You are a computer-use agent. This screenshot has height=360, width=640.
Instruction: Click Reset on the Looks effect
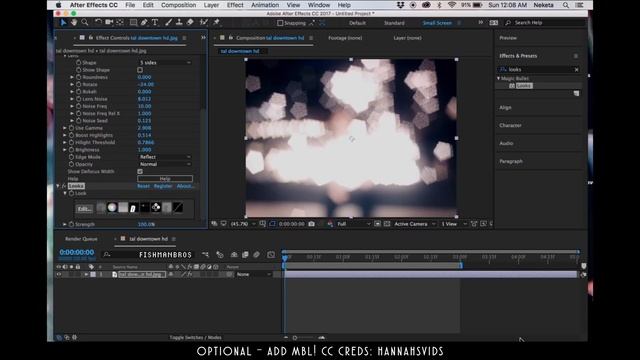pos(143,186)
